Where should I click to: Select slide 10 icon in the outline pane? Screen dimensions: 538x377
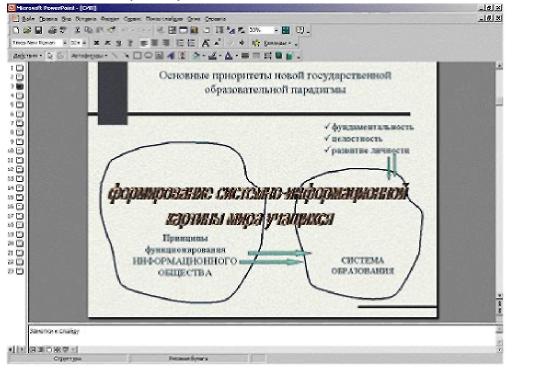tap(20, 151)
